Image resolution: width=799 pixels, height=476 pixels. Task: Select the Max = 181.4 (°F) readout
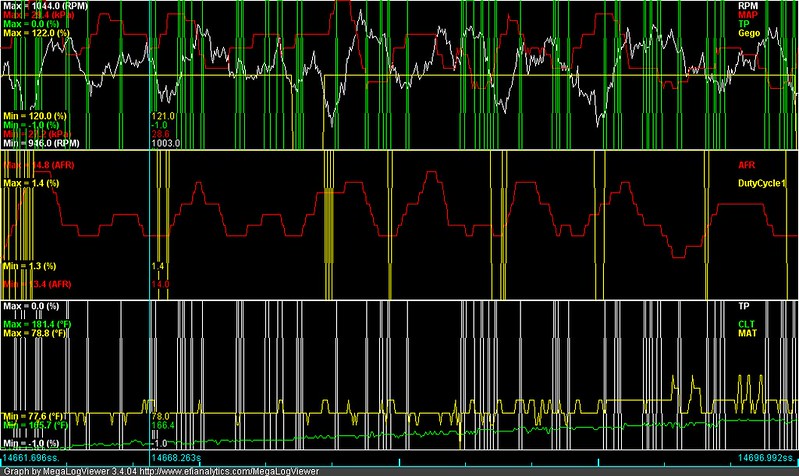pos(37,324)
